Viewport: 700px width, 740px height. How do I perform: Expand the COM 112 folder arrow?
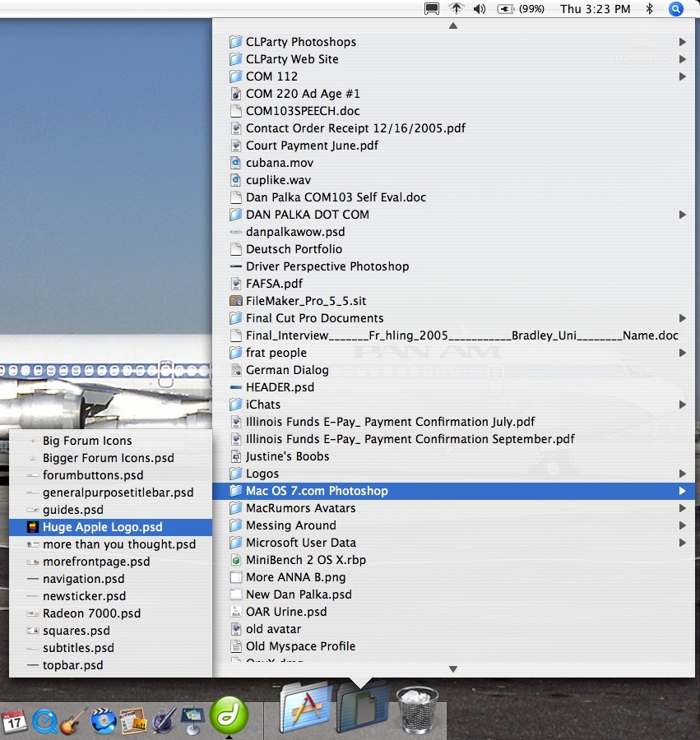point(682,76)
